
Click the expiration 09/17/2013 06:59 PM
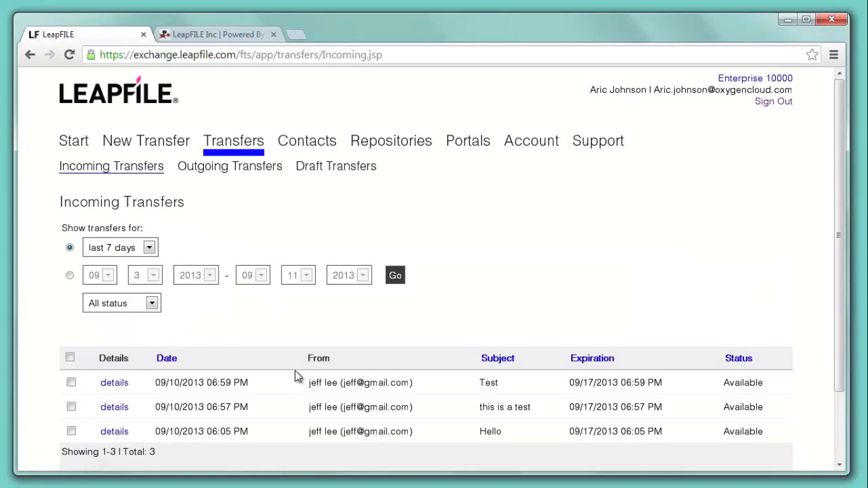tap(616, 383)
